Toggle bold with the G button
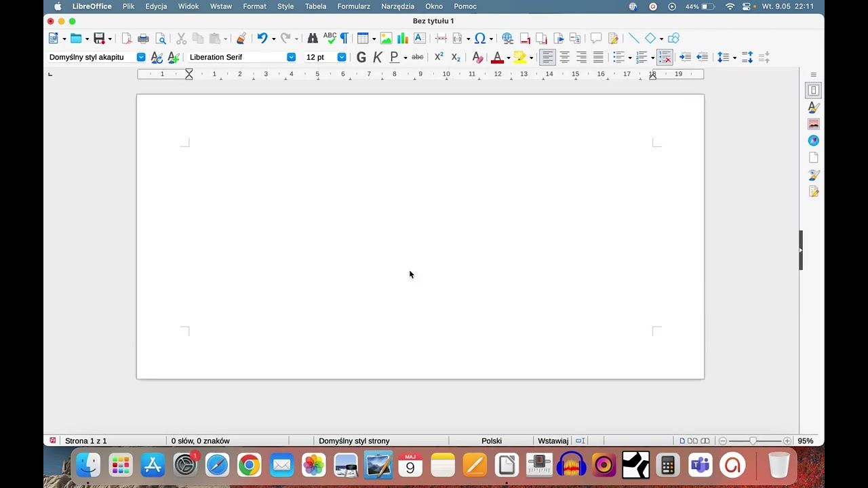 pyautogui.click(x=361, y=57)
